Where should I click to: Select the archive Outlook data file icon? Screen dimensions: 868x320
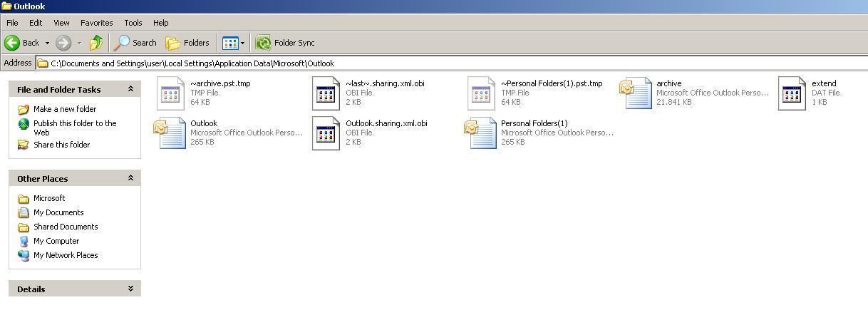coord(636,93)
